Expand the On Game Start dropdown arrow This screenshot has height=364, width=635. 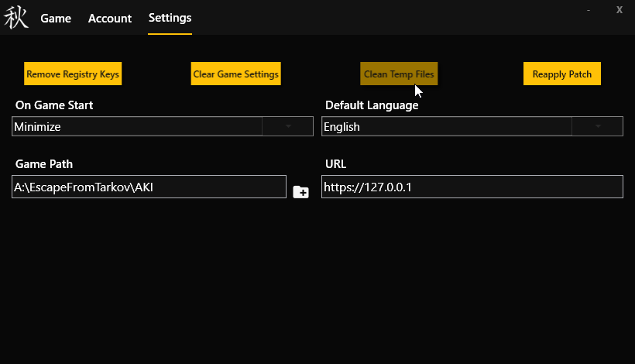click(x=287, y=126)
